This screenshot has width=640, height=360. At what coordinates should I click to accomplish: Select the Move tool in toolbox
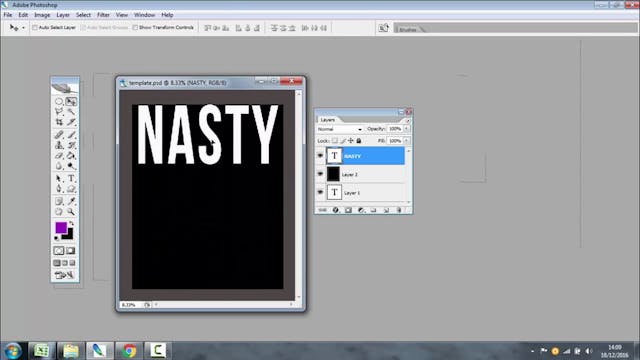pyautogui.click(x=71, y=101)
